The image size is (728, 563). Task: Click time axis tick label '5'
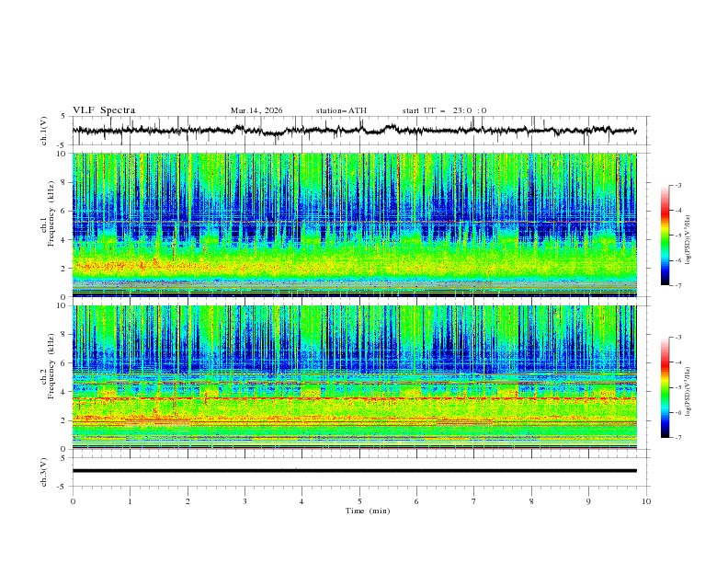pos(359,501)
